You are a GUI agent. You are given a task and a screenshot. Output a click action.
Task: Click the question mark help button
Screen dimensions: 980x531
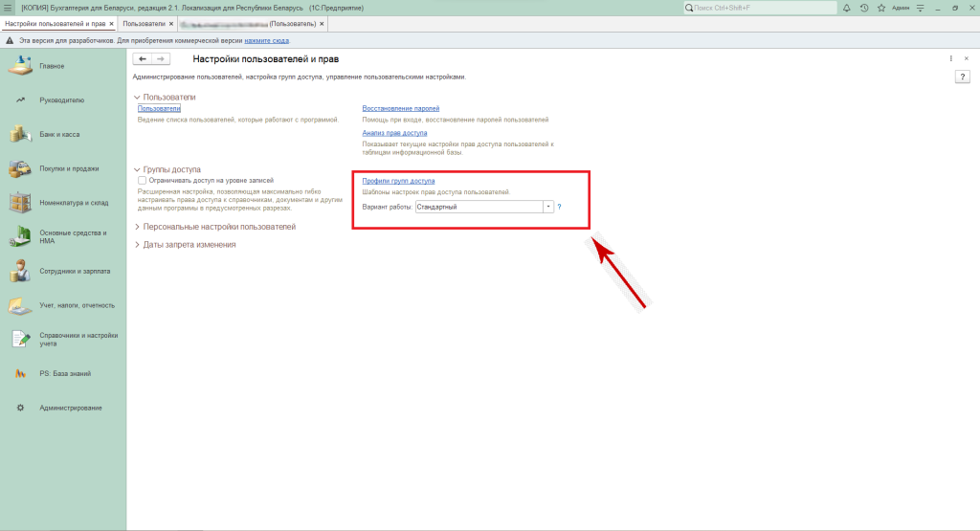click(963, 77)
